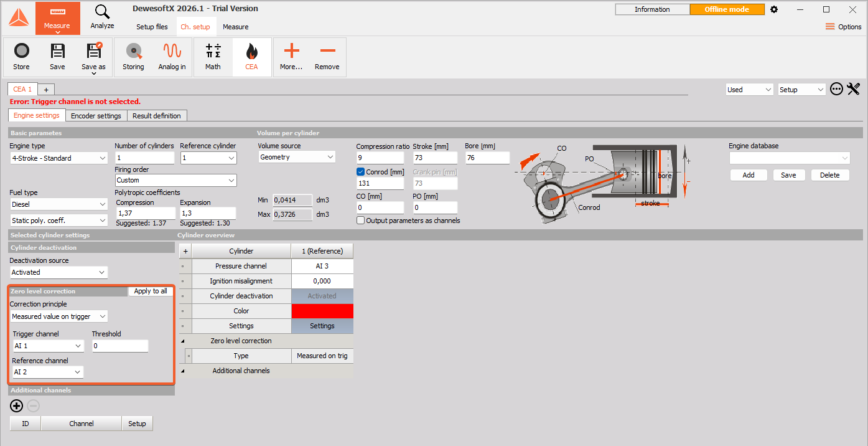Open the Setup view dropdown

[802, 90]
